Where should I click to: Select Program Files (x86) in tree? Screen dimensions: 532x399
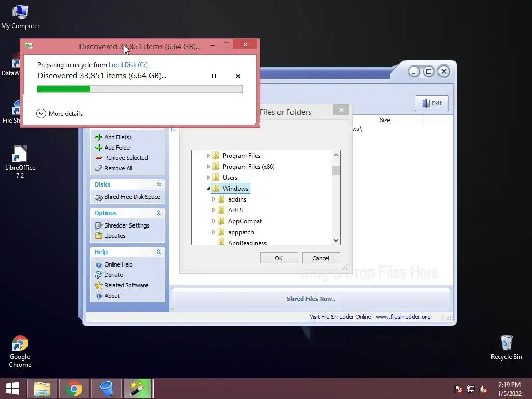[249, 167]
